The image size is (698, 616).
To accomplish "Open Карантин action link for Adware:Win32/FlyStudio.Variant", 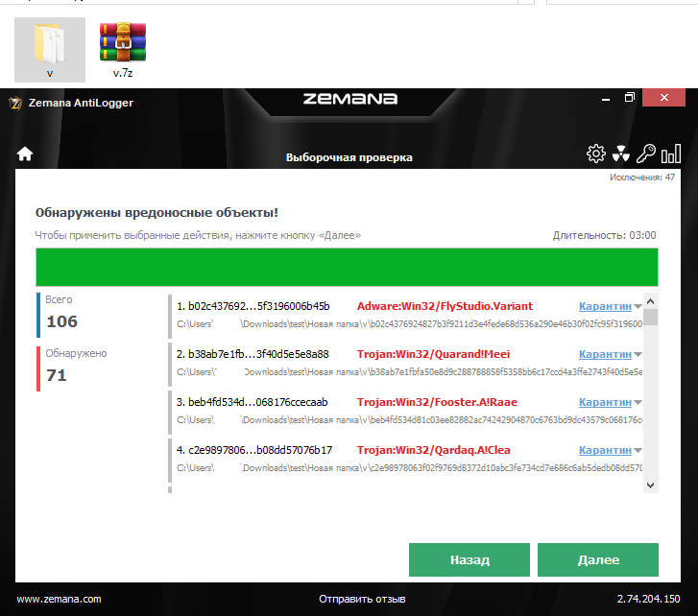I will (x=605, y=306).
